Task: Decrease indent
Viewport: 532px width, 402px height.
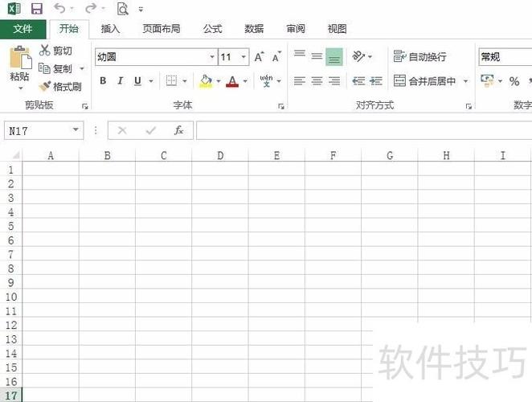Action: (x=358, y=81)
